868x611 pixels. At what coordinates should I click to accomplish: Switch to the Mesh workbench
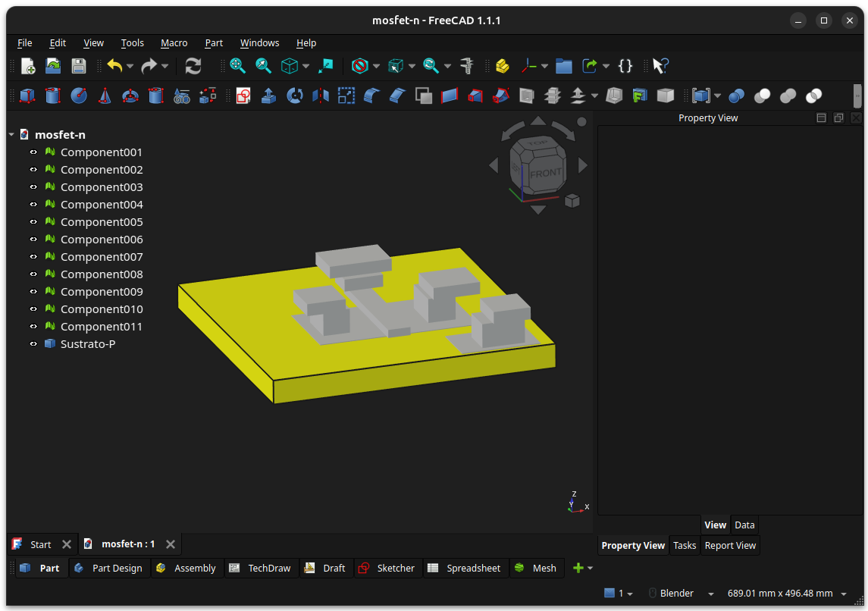pyautogui.click(x=536, y=569)
